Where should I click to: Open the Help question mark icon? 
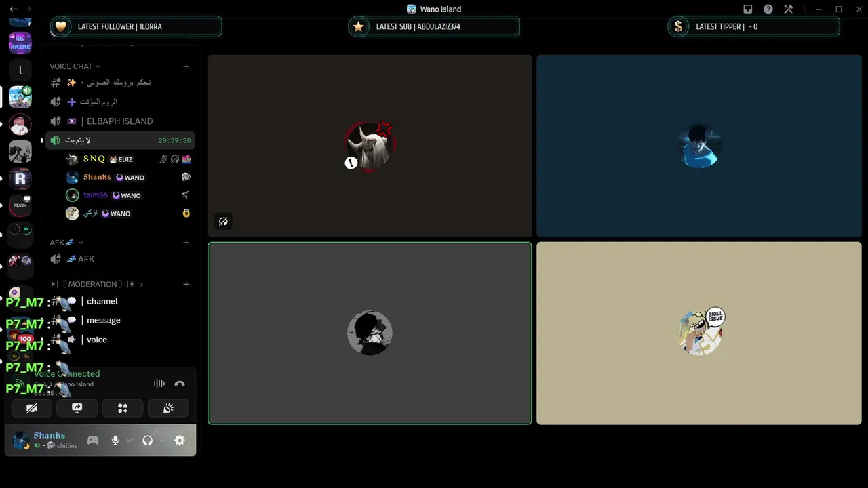pyautogui.click(x=768, y=9)
